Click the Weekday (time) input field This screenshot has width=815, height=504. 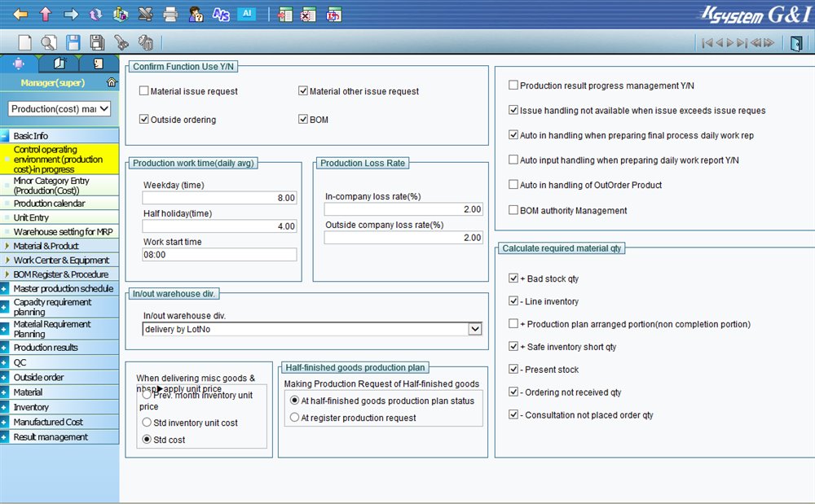[219, 198]
